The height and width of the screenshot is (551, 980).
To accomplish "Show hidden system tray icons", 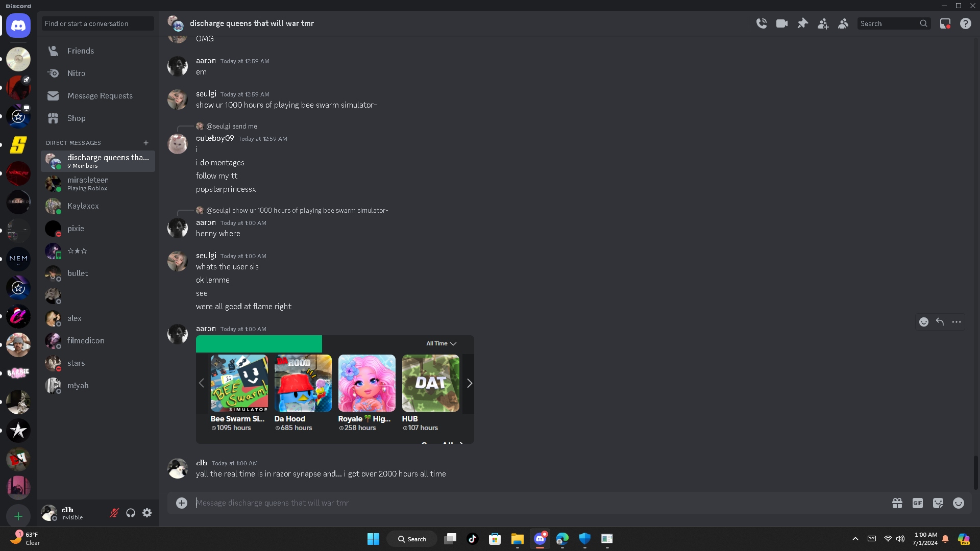I will 855,539.
